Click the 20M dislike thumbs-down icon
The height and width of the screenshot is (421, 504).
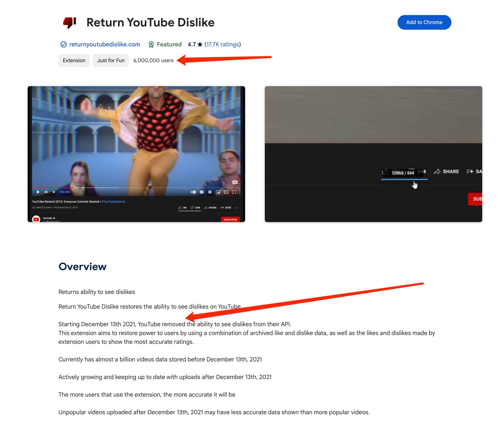192,208
